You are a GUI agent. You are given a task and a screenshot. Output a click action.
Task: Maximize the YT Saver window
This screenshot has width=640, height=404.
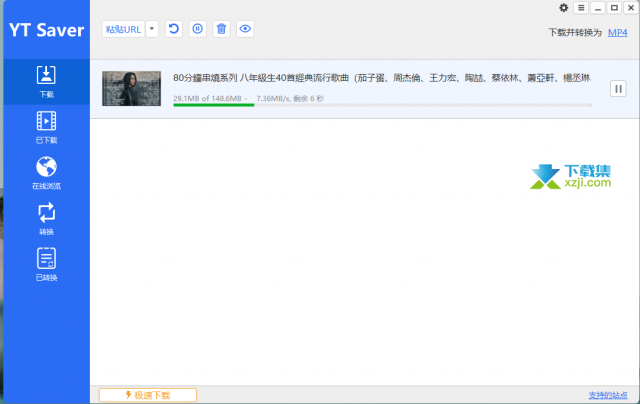click(614, 8)
